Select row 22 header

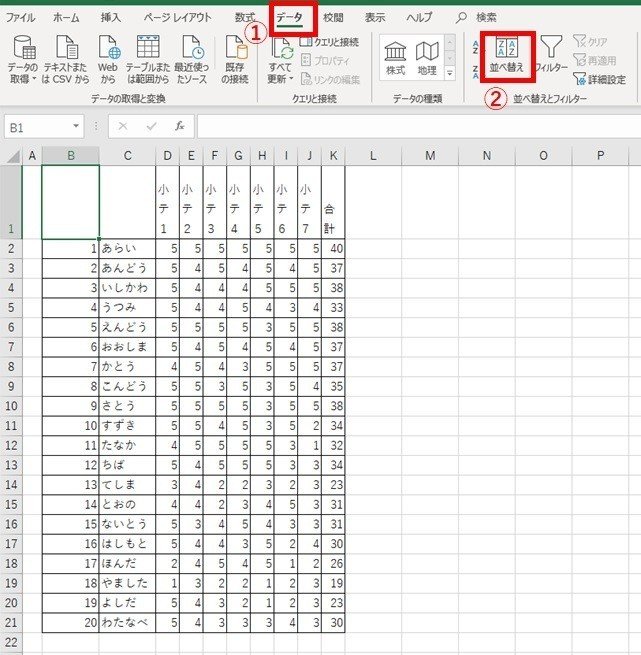tap(11, 642)
